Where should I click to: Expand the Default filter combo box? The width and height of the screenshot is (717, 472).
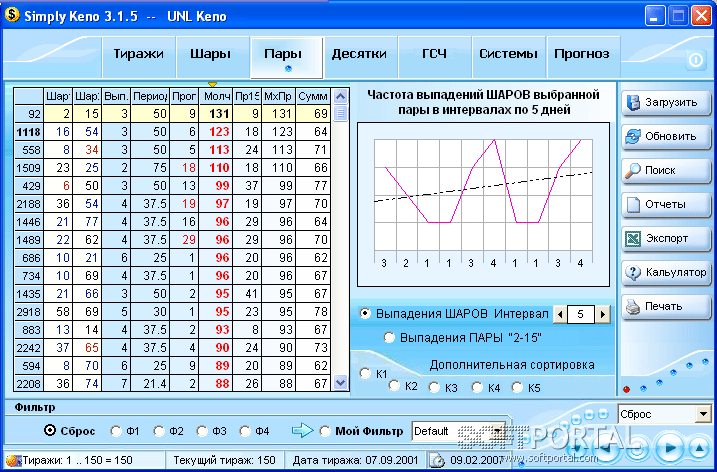498,431
